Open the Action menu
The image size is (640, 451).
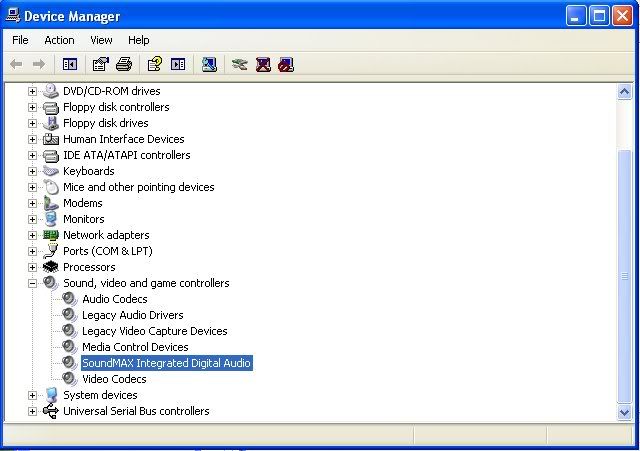59,40
